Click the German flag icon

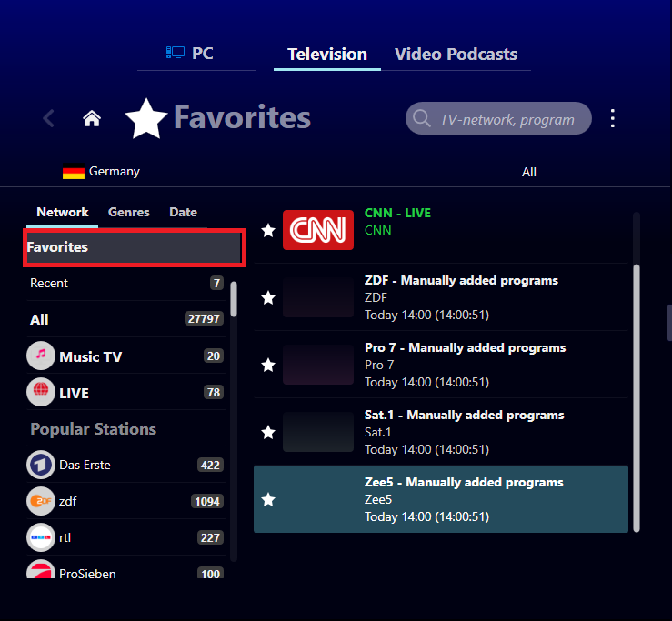[74, 172]
